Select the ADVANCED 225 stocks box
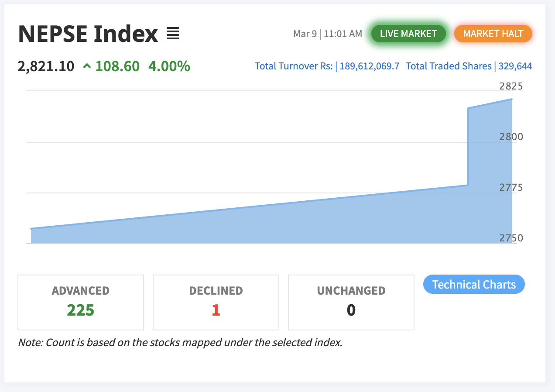 (81, 302)
